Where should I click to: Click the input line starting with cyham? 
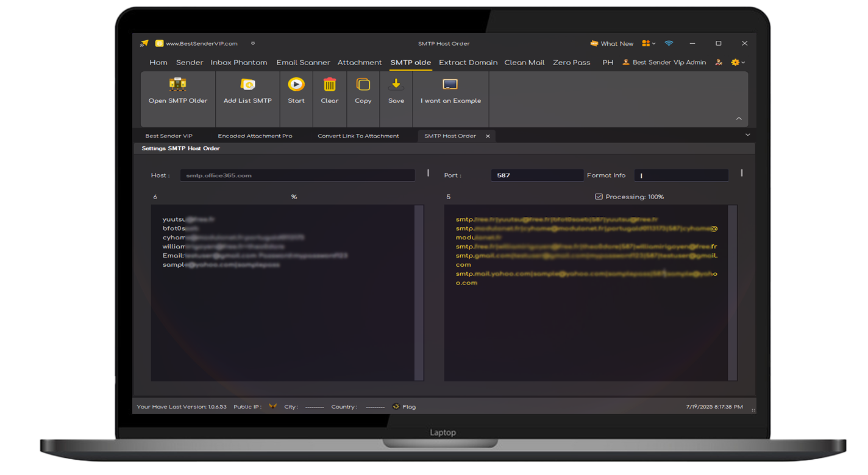pyautogui.click(x=233, y=237)
